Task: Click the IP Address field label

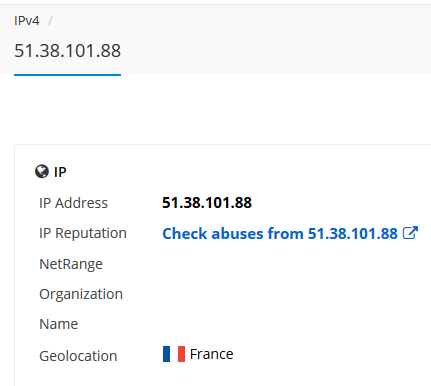Action: (x=73, y=203)
